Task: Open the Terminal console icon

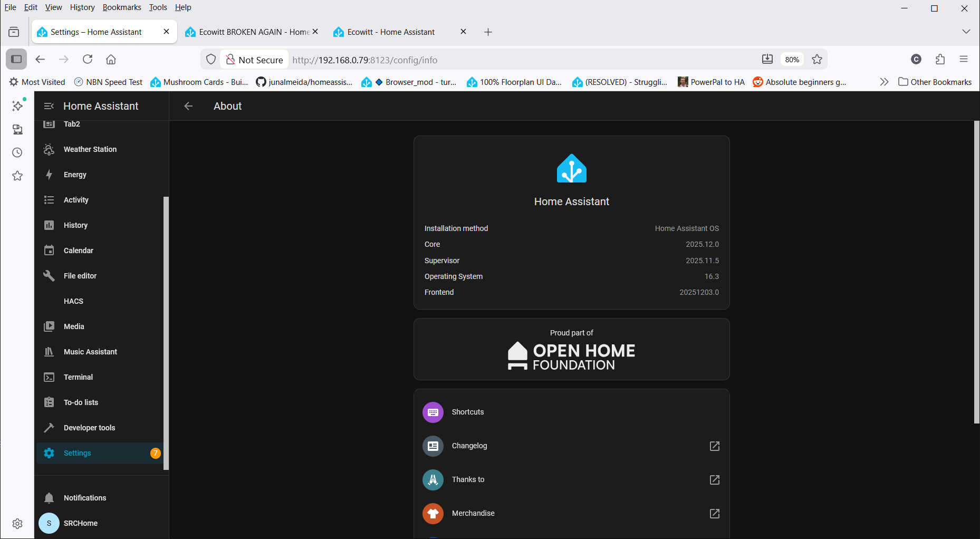Action: coord(49,377)
